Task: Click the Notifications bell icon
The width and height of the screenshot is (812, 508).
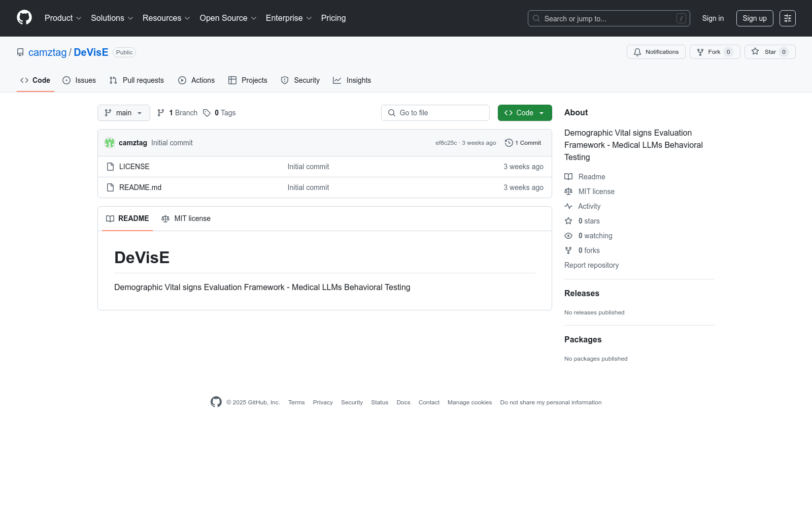Action: [637, 52]
